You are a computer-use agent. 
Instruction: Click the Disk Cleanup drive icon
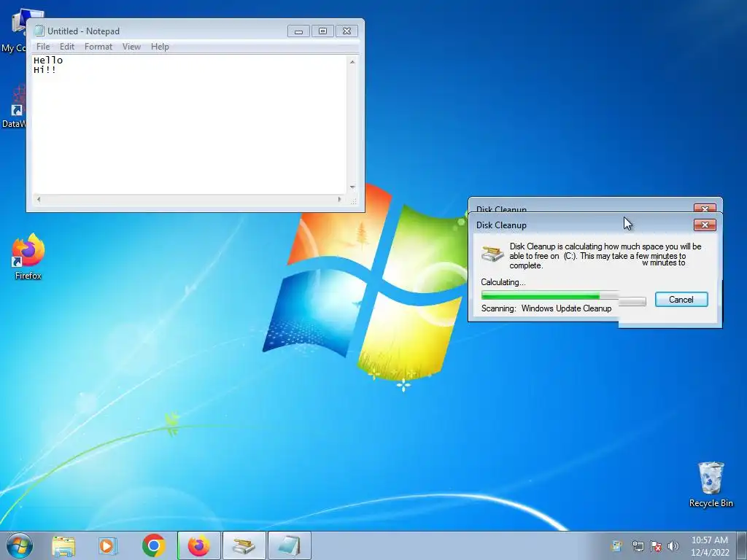click(x=492, y=254)
